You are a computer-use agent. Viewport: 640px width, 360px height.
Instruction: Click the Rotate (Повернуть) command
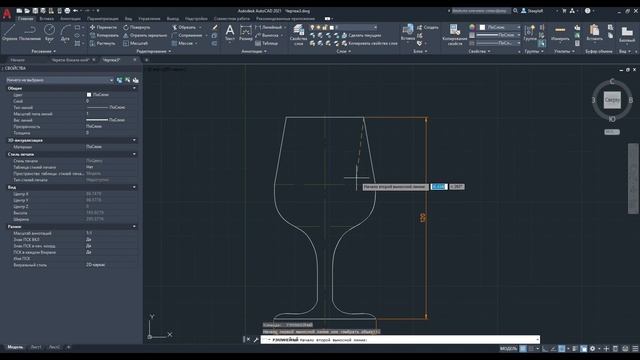click(x=137, y=27)
